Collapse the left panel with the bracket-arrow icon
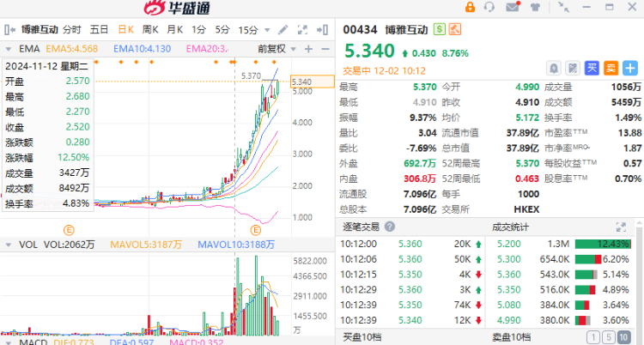The height and width of the screenshot is (345, 644). (x=9, y=29)
